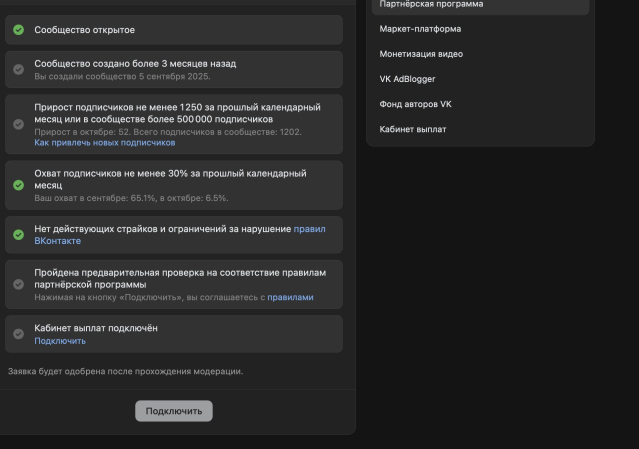Click the «Подключить» link under Кабинет выплат
The image size is (639, 449).
pos(60,341)
